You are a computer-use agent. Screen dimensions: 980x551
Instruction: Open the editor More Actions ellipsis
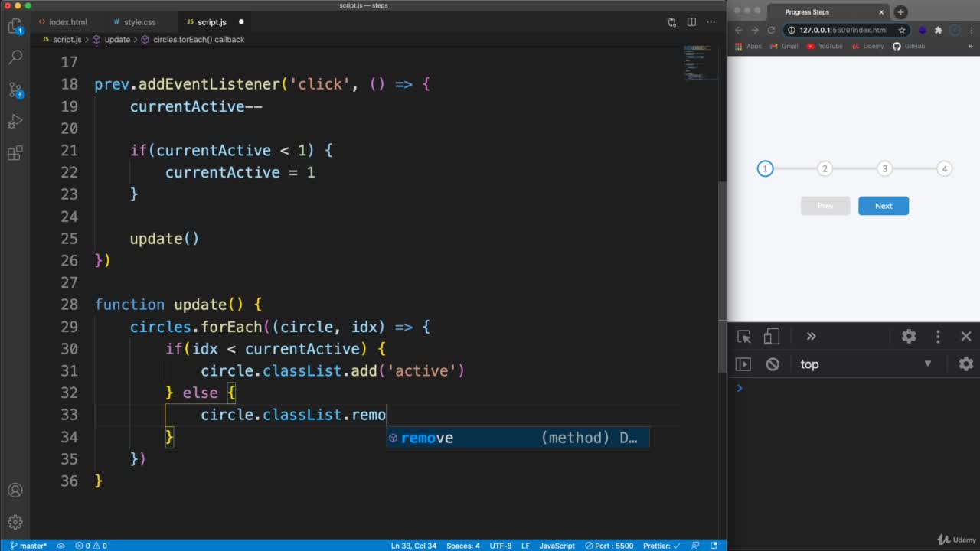pos(711,22)
